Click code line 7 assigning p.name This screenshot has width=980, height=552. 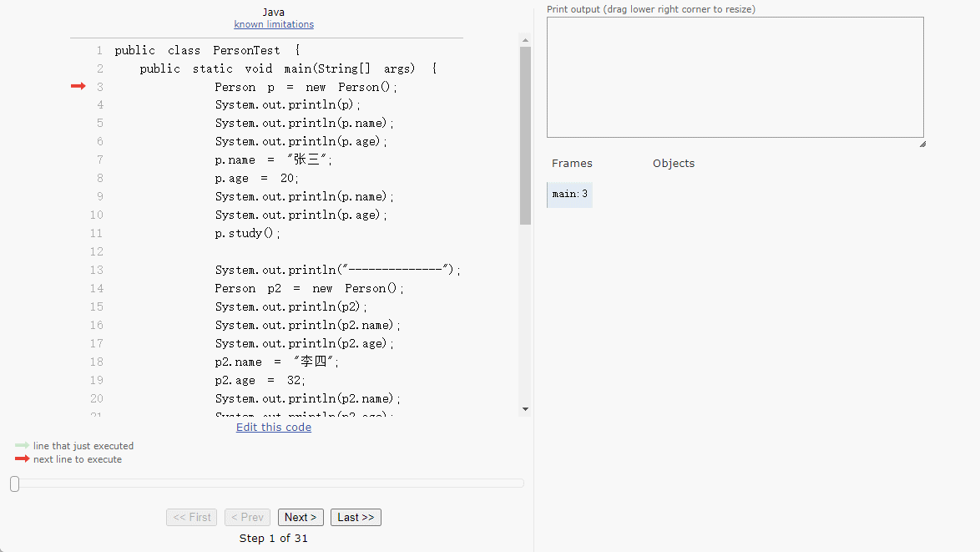[x=273, y=160]
